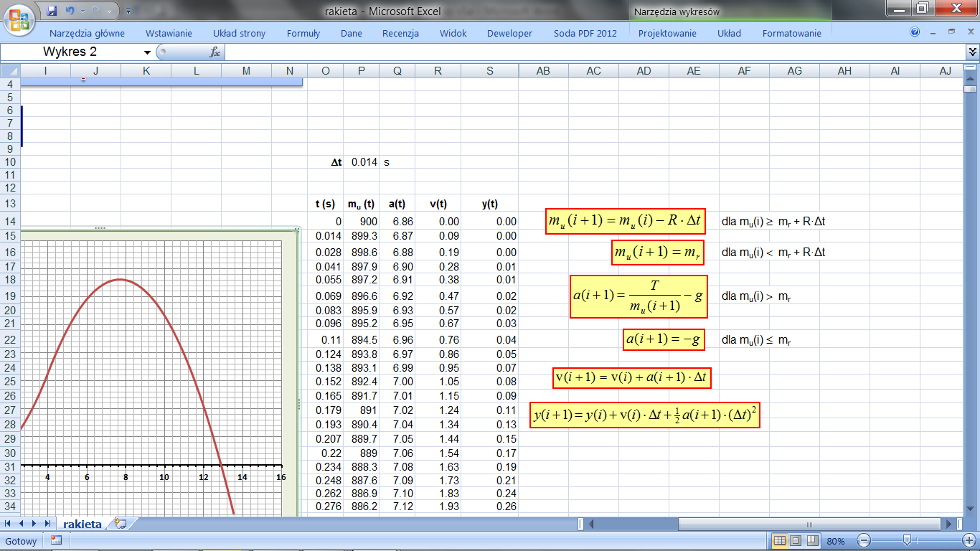Select the m_u(i+1)=m_u(i)−R·Δt formula box
Screen dimensions: 980x551
(626, 221)
